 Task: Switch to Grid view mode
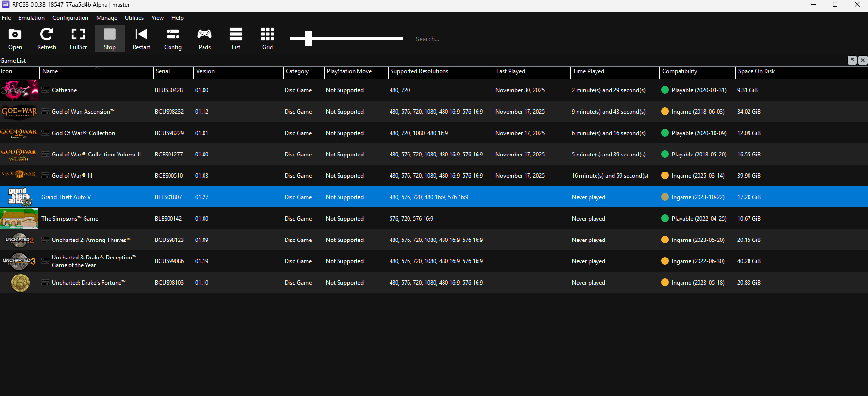[268, 39]
